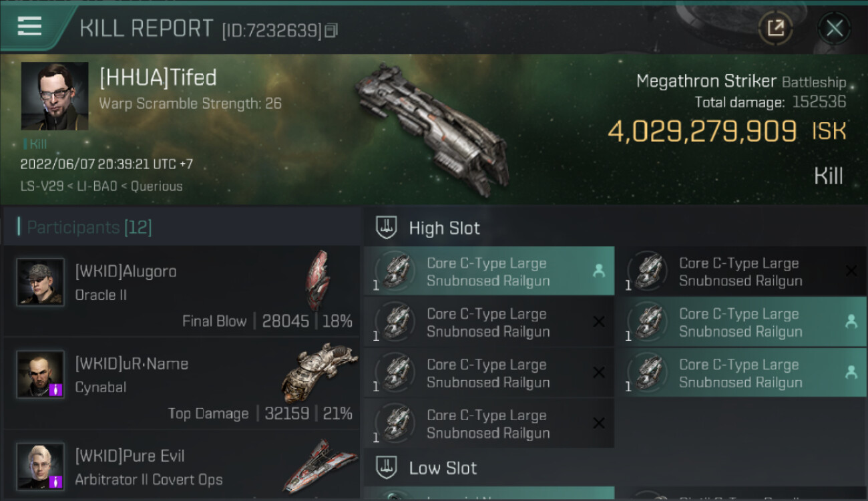
Task: Open Alugoro's participant entry
Action: point(182,291)
